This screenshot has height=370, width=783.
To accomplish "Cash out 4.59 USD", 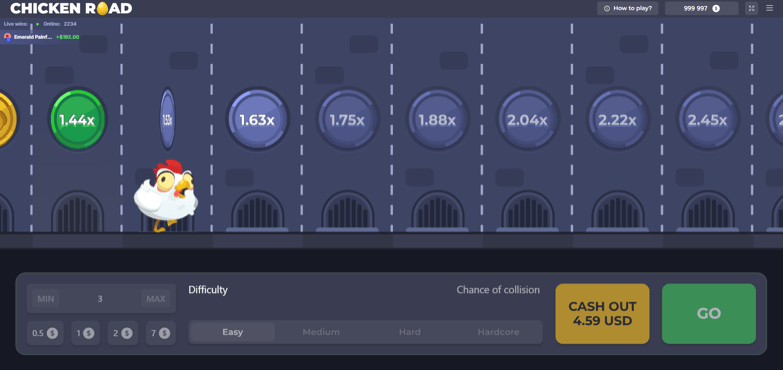I will pyautogui.click(x=602, y=314).
